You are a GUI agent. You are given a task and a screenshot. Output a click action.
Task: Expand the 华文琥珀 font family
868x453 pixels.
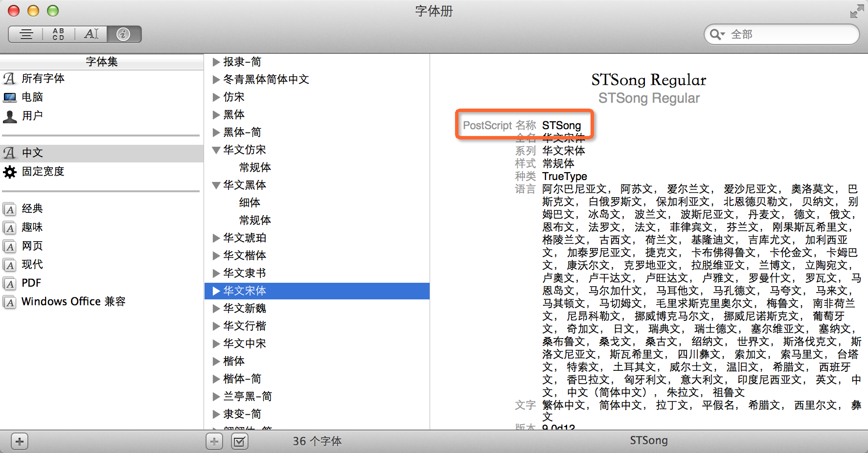[216, 238]
